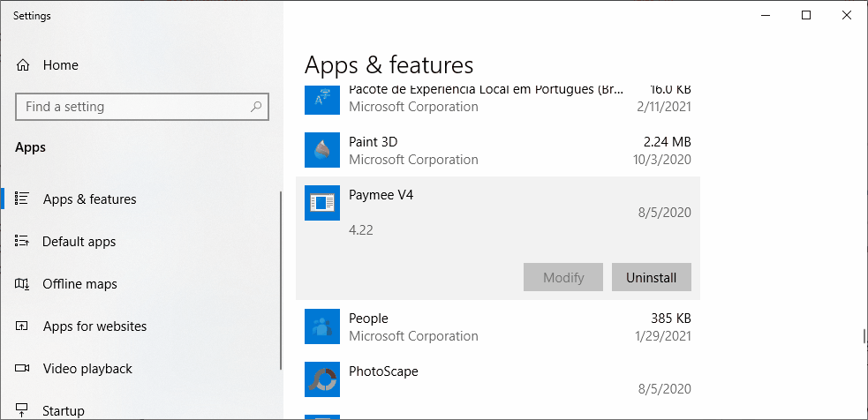Click the Apps & features list icon

22,199
